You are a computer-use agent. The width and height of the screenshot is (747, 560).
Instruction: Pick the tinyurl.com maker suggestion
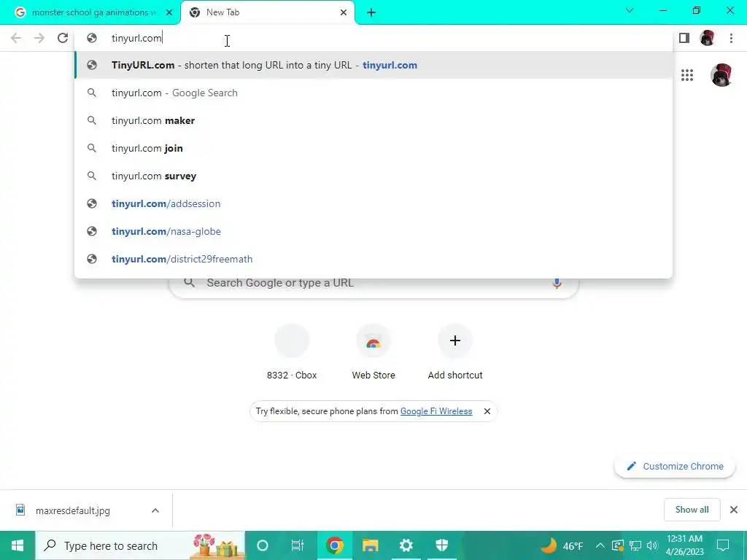(x=373, y=120)
